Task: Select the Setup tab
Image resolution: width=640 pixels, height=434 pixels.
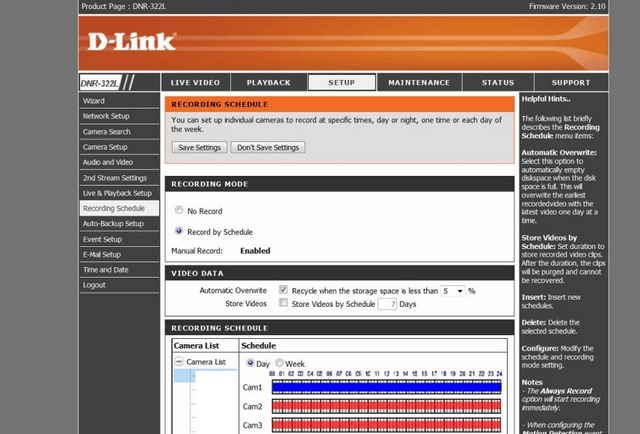Action: tap(342, 82)
